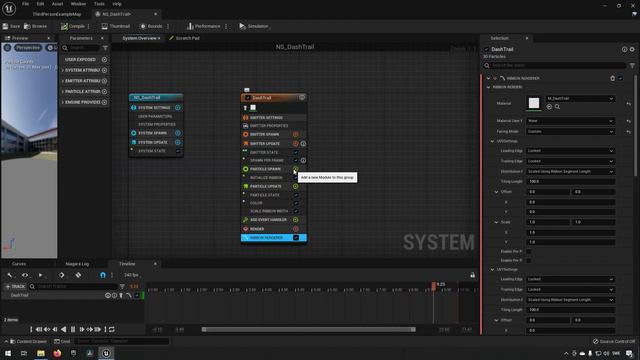Reset Facing Mode to default
Viewport: 640px width, 360px height.
[x=629, y=132]
